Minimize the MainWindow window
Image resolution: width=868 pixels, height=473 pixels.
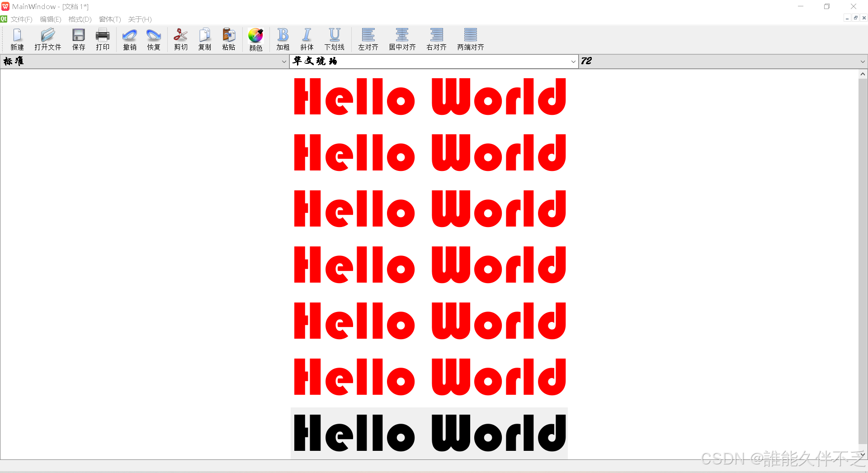[x=801, y=6]
